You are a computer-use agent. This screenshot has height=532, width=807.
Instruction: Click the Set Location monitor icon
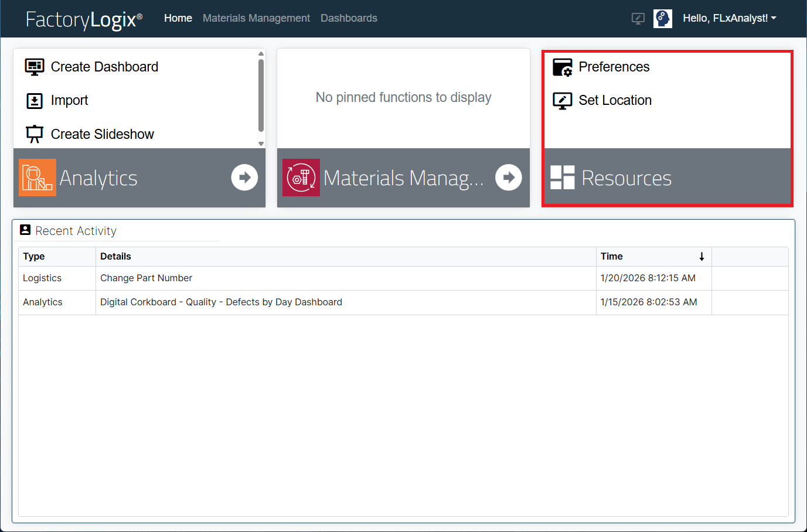pos(563,101)
